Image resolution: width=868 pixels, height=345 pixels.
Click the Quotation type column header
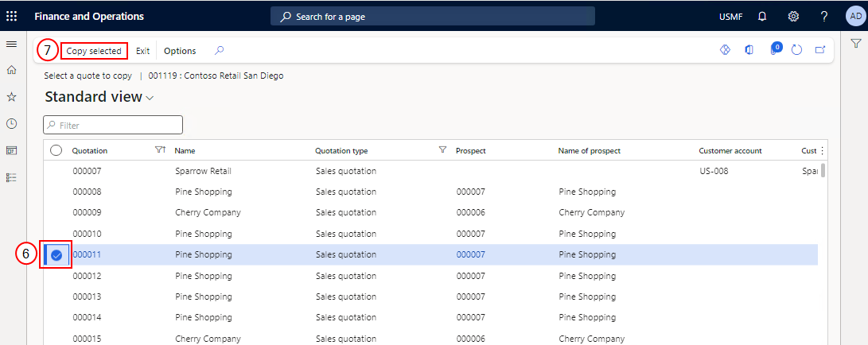pos(341,151)
